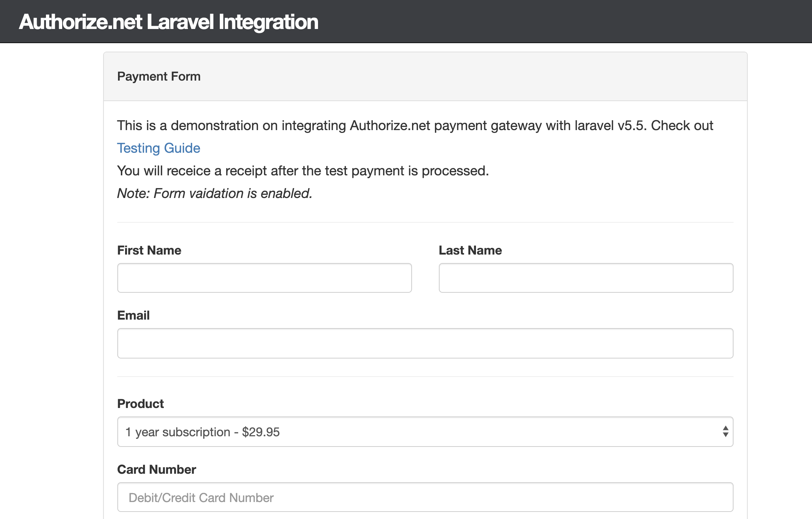Image resolution: width=812 pixels, height=519 pixels.
Task: Click inside the Last Name field
Action: tap(586, 278)
